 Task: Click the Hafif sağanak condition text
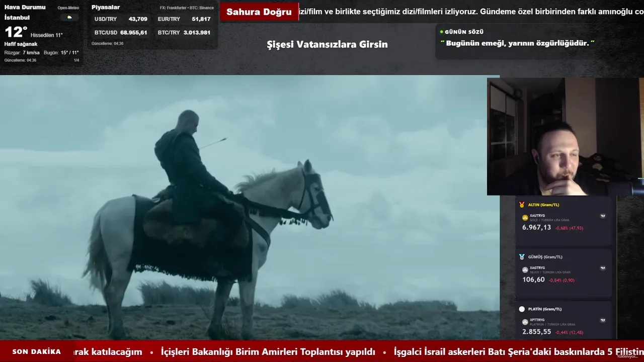click(x=21, y=44)
